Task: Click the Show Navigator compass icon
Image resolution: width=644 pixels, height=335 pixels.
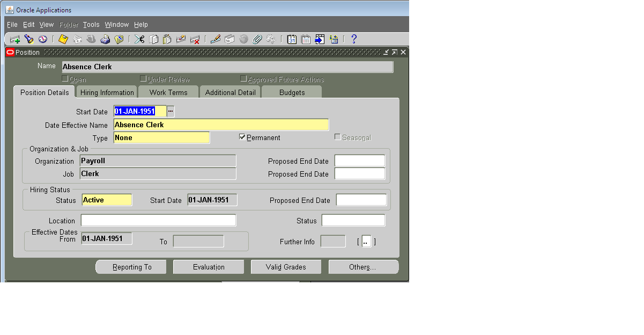Action: pos(42,39)
